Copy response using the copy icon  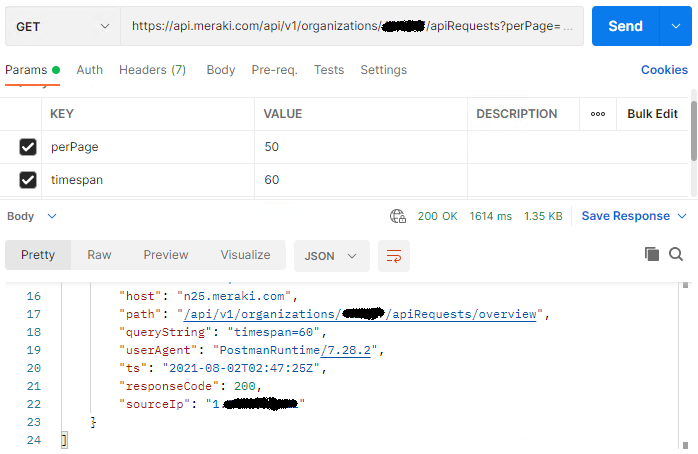652,254
